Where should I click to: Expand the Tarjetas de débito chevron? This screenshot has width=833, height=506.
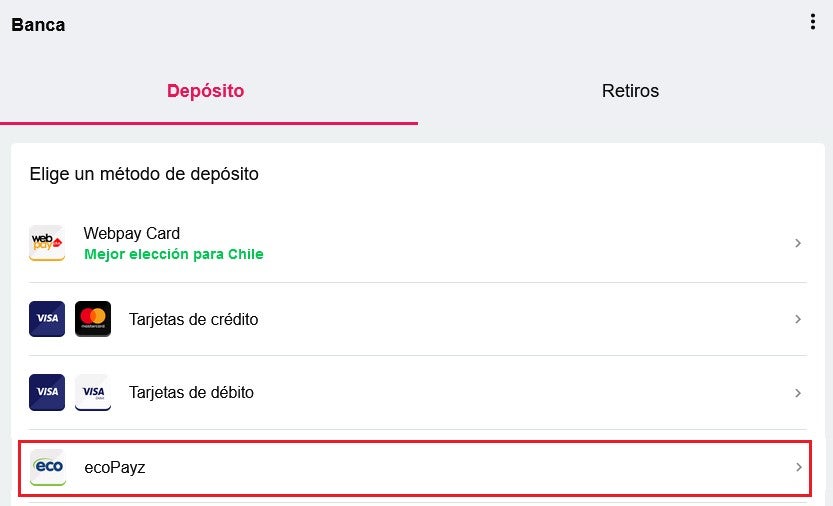[x=798, y=393]
